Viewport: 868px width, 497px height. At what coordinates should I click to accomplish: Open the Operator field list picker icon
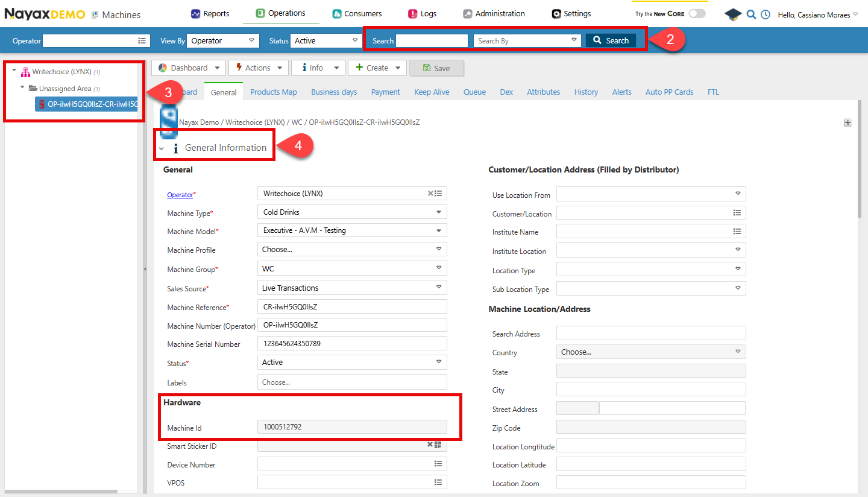pos(142,40)
